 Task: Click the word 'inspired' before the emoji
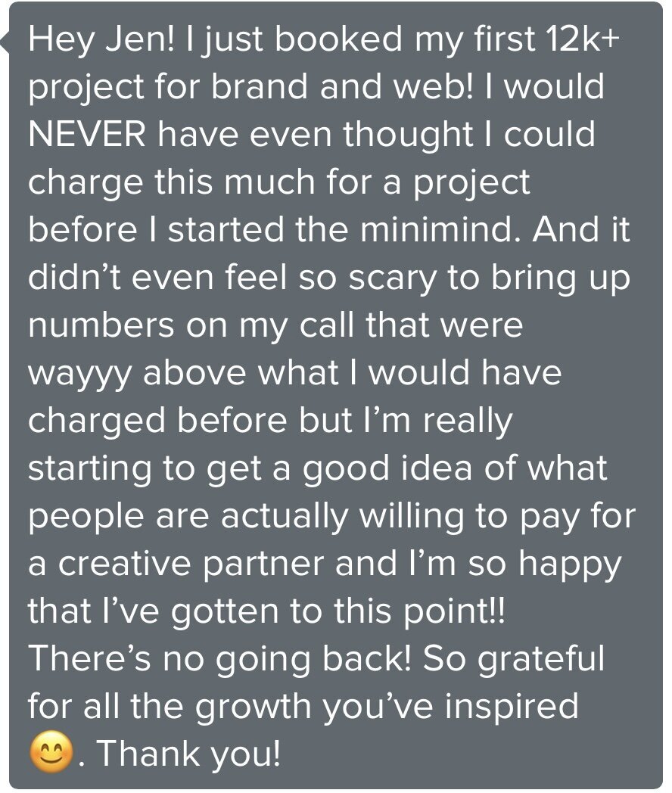512,707
